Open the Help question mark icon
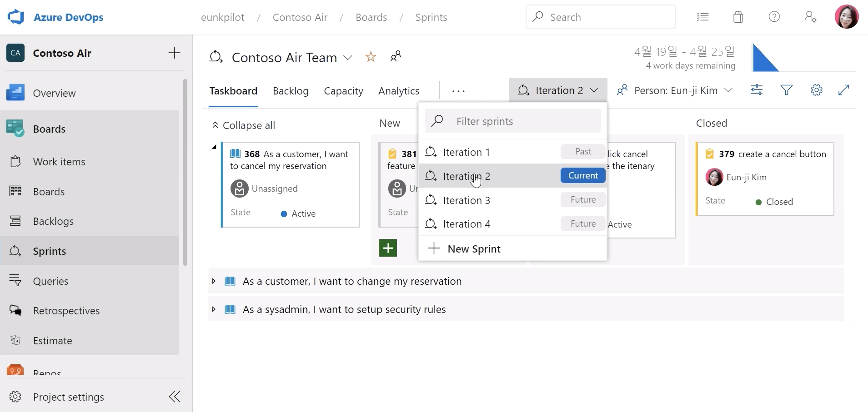Viewport: 868px width, 412px height. click(x=774, y=17)
